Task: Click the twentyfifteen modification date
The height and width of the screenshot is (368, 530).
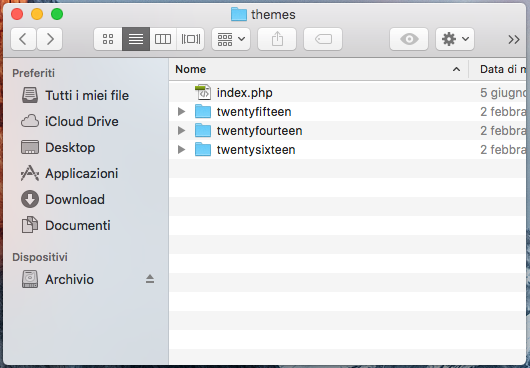Action: 503,112
